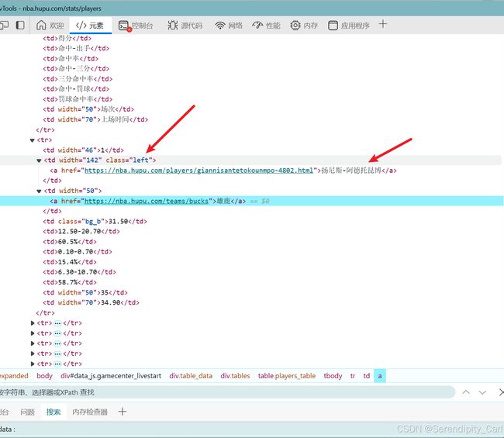
Task: Open the nba.hupu.com/teams/bucks link
Action: click(147, 201)
